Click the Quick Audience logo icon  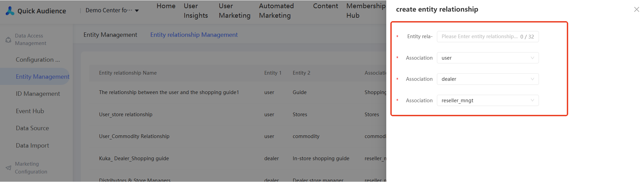pyautogui.click(x=10, y=11)
